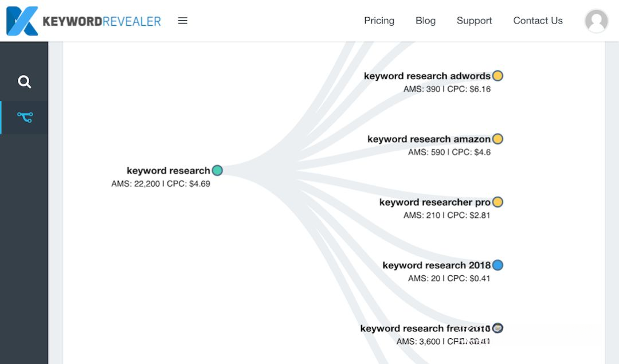Click the keyword research 2018 blue circle

497,265
